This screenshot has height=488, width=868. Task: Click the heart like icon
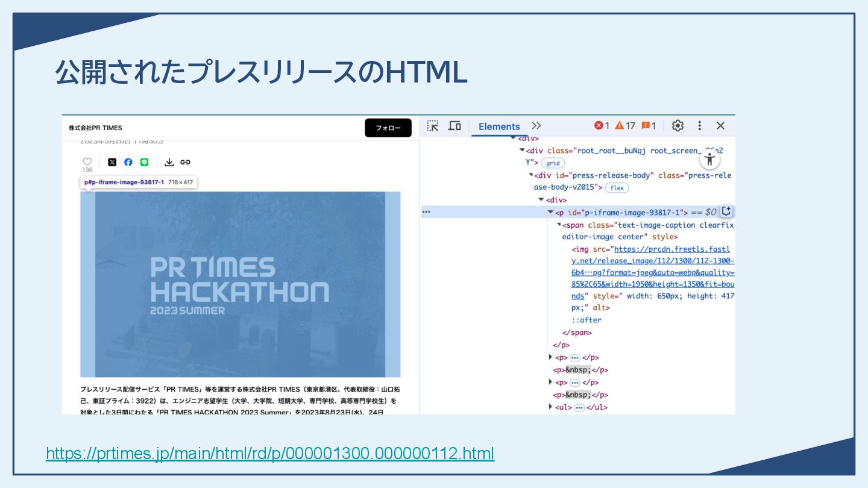87,162
